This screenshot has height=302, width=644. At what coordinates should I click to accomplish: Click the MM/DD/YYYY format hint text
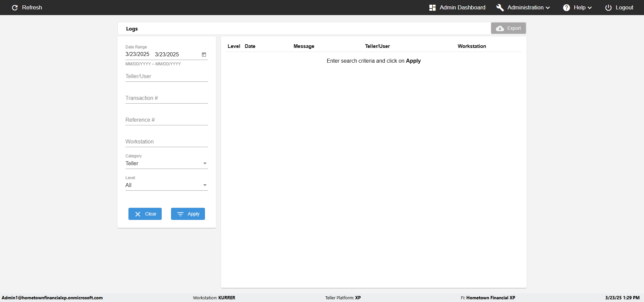[153, 64]
